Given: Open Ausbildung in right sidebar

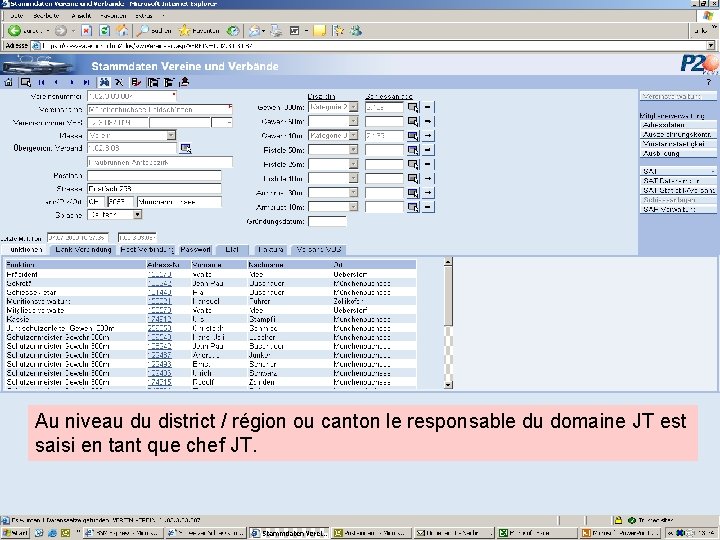Looking at the screenshot, I should coord(678,154).
